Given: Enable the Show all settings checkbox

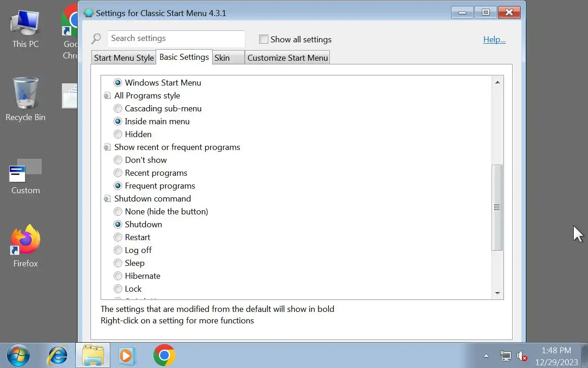Looking at the screenshot, I should point(264,39).
